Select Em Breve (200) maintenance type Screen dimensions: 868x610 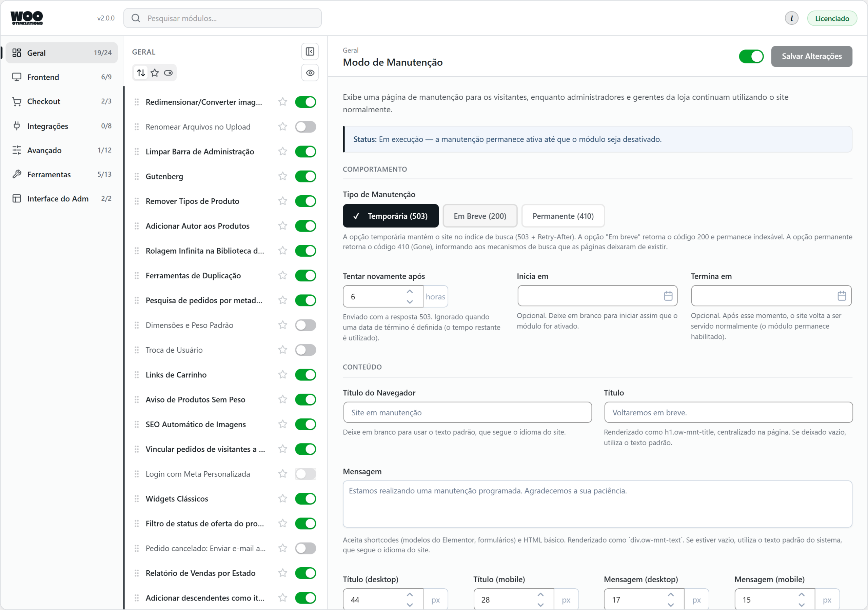(x=480, y=216)
